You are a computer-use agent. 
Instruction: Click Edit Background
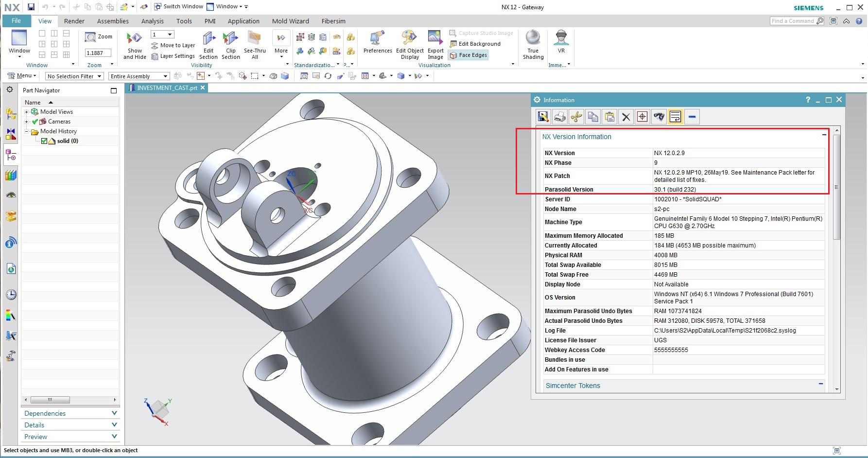point(475,44)
